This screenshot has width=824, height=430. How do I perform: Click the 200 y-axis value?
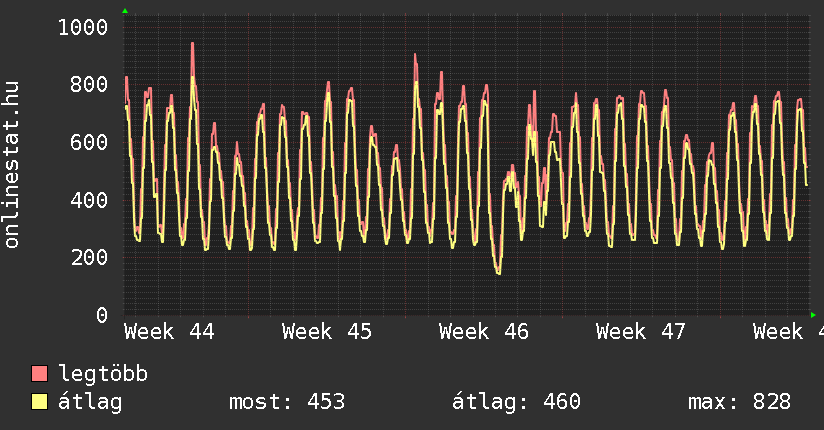pyautogui.click(x=89, y=258)
